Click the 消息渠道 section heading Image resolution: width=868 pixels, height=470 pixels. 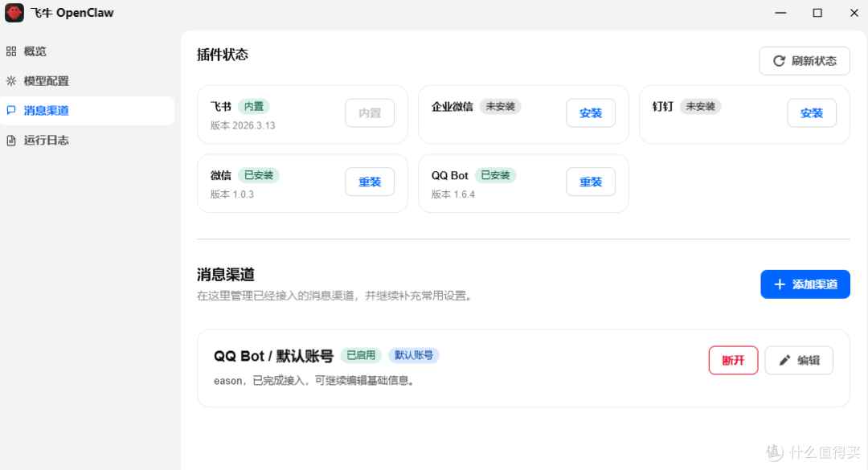pyautogui.click(x=226, y=275)
